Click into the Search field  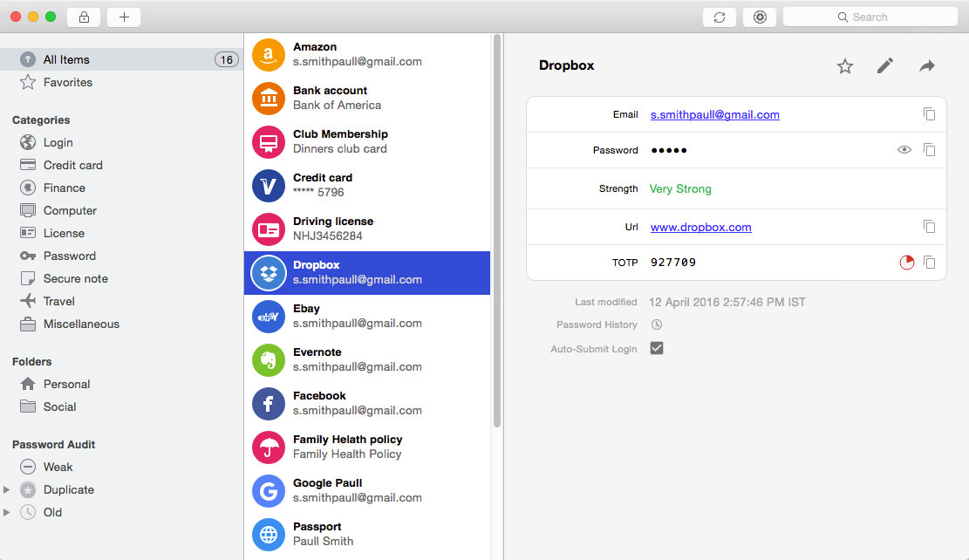(x=870, y=17)
